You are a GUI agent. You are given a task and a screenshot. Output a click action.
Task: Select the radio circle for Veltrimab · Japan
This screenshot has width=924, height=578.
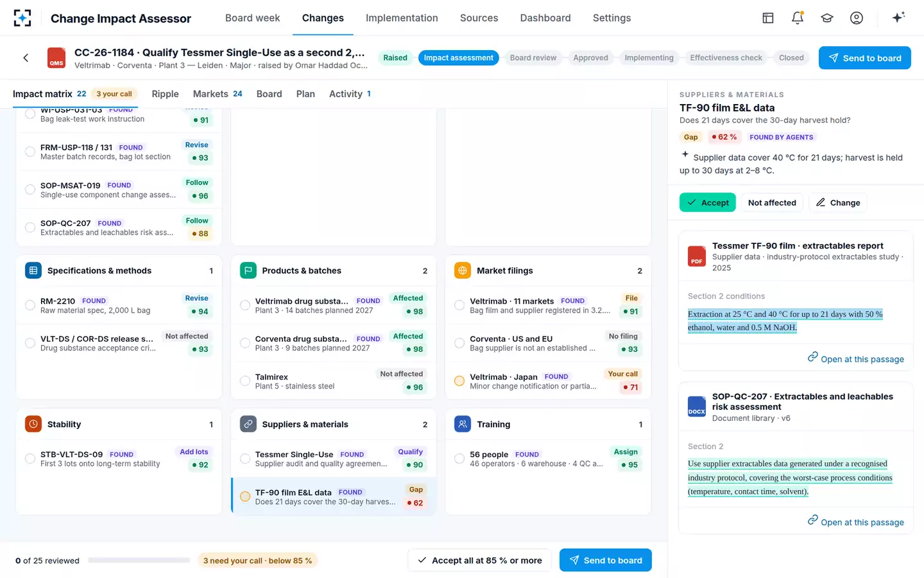[459, 381]
